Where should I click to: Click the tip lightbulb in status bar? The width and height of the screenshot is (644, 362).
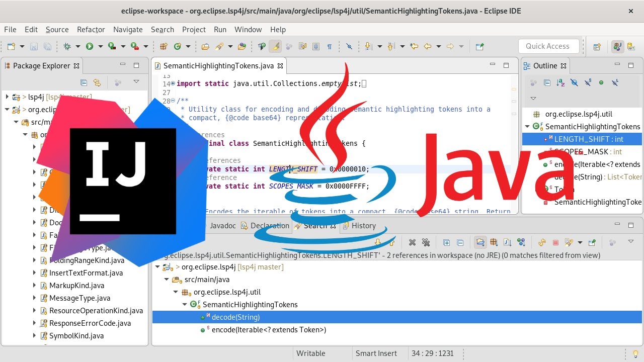pos(635,353)
